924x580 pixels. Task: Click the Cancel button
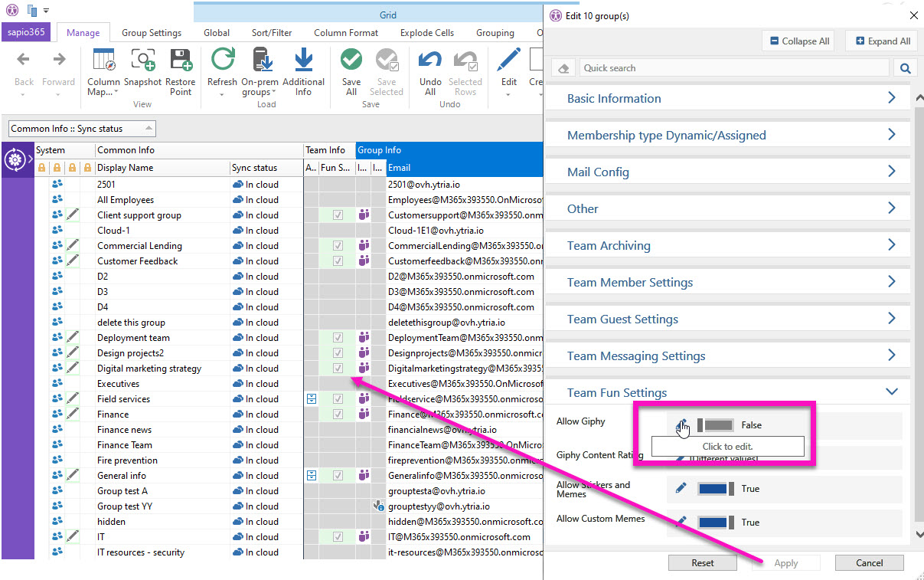869,562
